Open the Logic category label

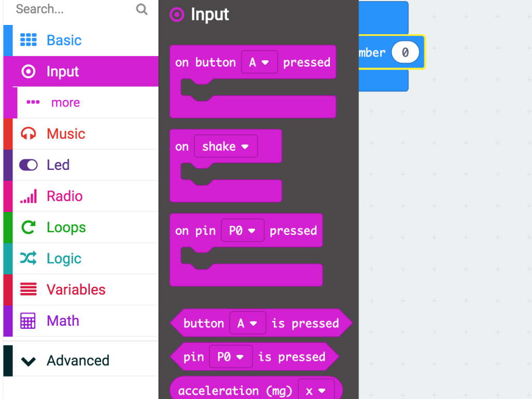(x=64, y=259)
